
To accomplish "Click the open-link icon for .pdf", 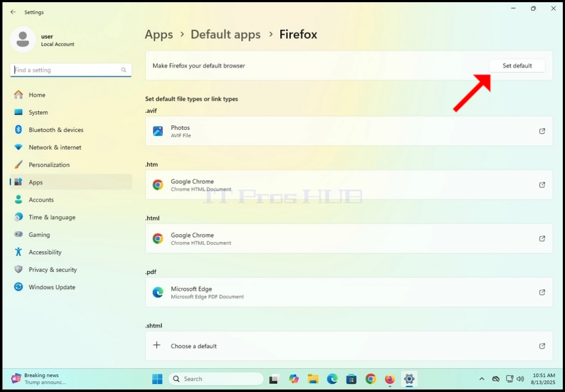I will click(541, 292).
